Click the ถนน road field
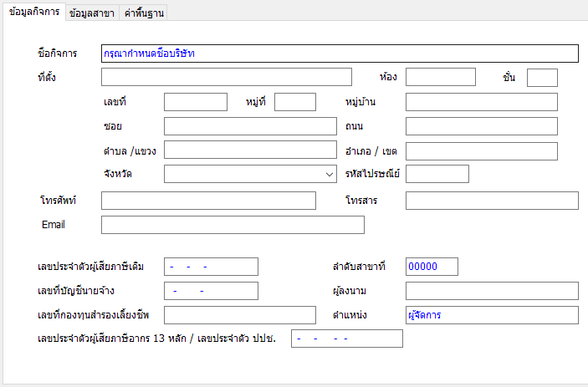 coord(482,126)
